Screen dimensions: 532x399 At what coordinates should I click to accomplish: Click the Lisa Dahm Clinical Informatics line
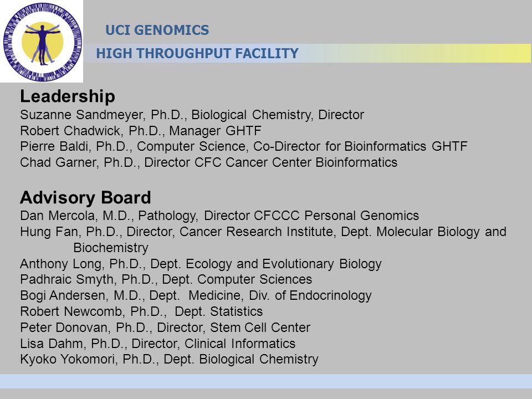158,344
